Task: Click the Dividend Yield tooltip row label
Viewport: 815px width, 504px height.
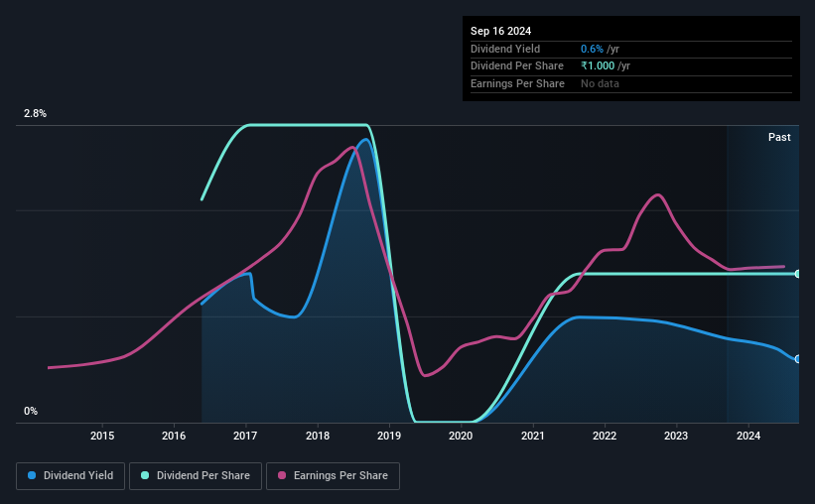Action: click(x=505, y=49)
